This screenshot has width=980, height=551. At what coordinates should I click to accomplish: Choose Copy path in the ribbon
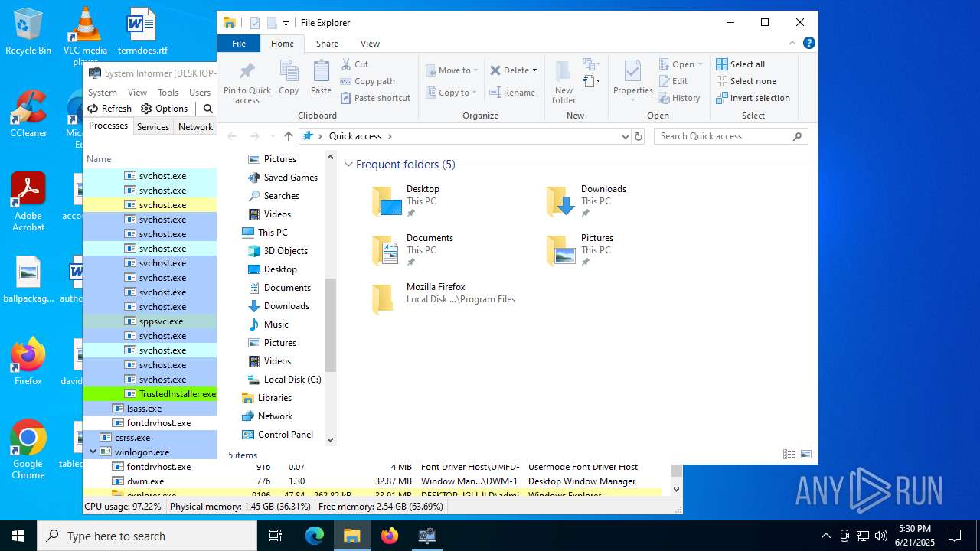click(367, 81)
